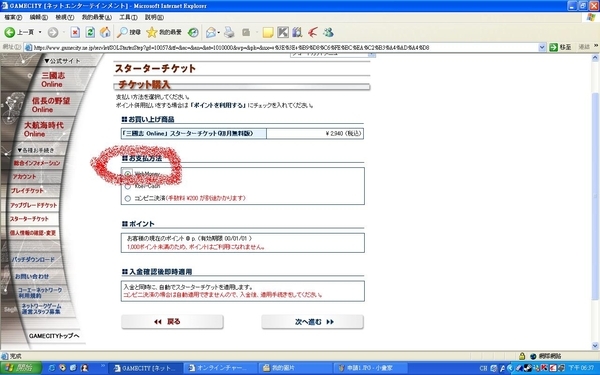Click the language CH indicator in tray
Screen dimensions: 600x375
pyautogui.click(x=483, y=368)
